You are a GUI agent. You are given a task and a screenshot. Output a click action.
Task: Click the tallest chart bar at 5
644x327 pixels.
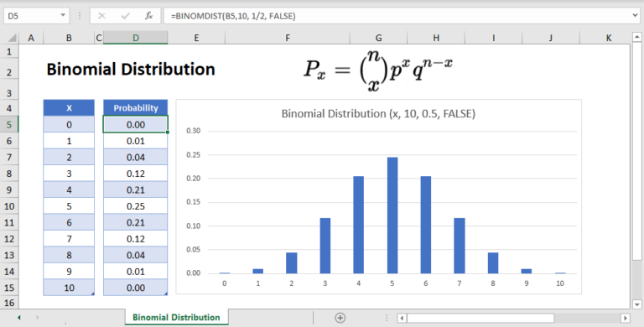(x=392, y=215)
